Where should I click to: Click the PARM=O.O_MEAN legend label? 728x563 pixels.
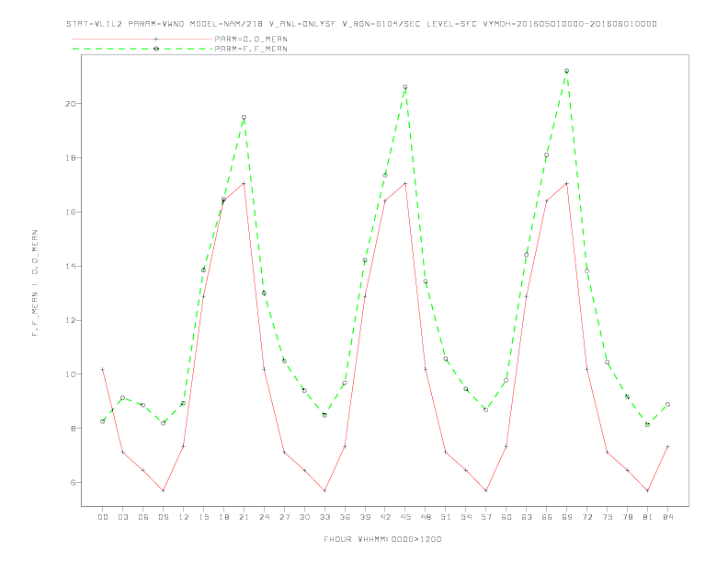(251, 39)
